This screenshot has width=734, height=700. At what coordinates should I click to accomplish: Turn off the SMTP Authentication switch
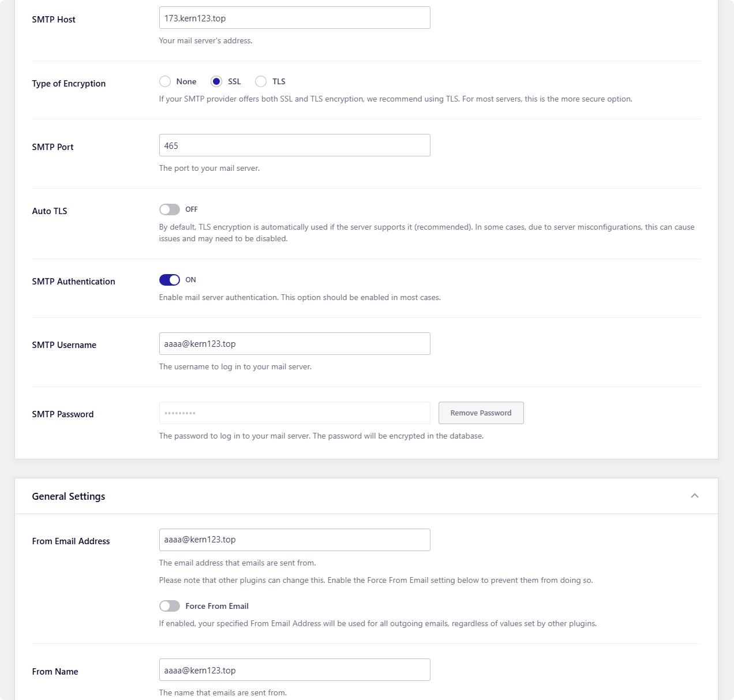click(x=170, y=280)
